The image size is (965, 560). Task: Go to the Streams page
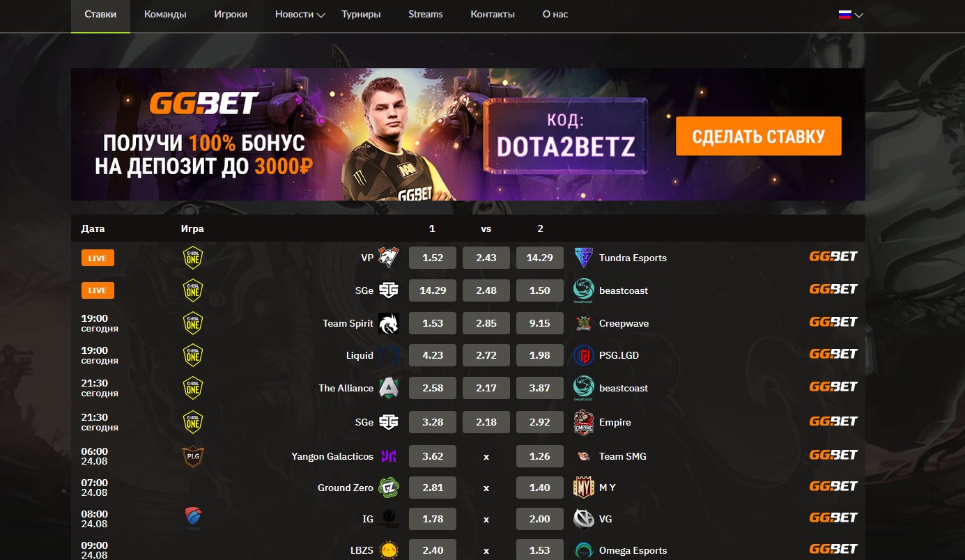[426, 15]
